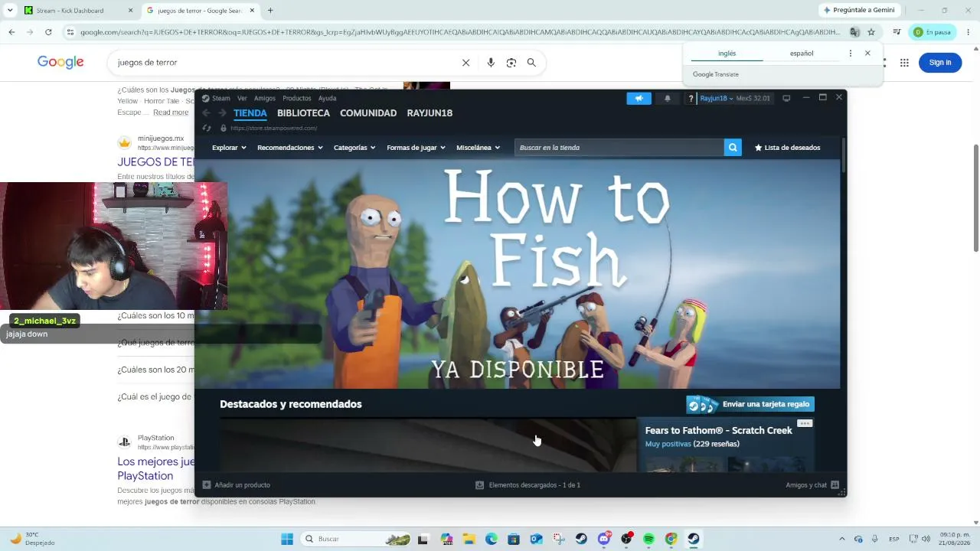980x551 pixels.
Task: Reload the Chrome page
Action: coord(48,32)
